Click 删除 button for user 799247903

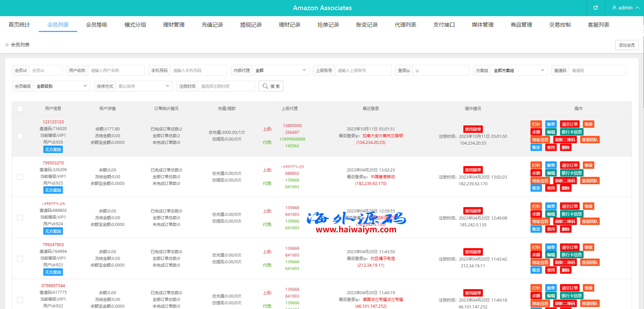pyautogui.click(x=565, y=270)
